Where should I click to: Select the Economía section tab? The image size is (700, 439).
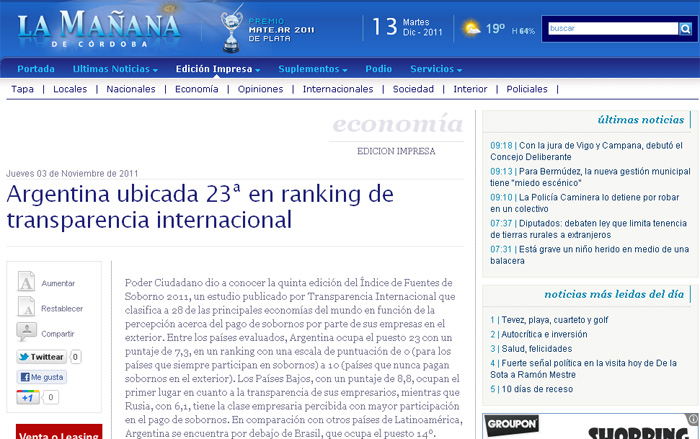tap(196, 89)
